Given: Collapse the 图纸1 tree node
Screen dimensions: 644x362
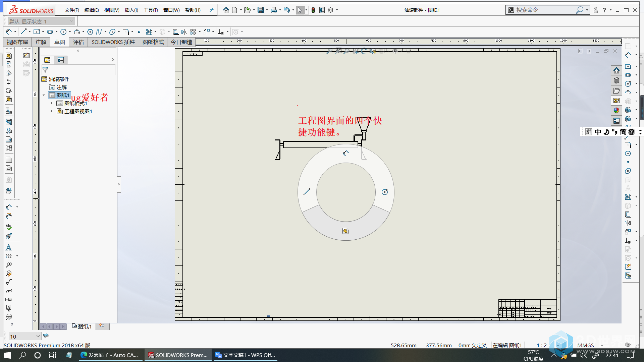Looking at the screenshot, I should tap(44, 95).
